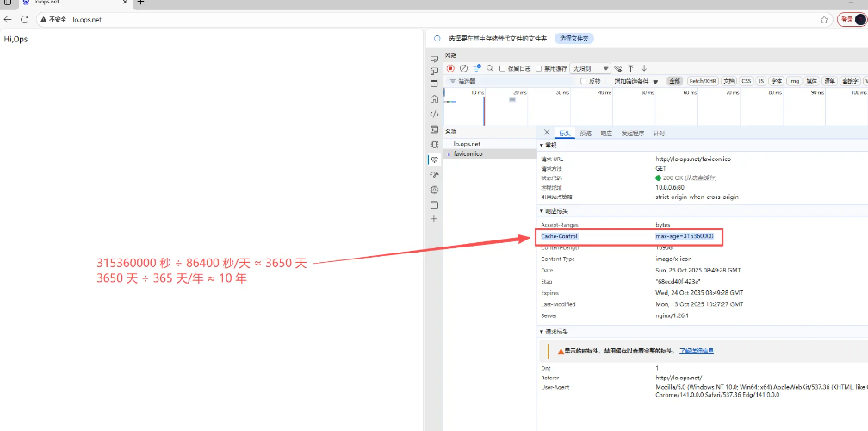Bookmark this page with the star icon
The width and height of the screenshot is (868, 431).
tap(824, 19)
